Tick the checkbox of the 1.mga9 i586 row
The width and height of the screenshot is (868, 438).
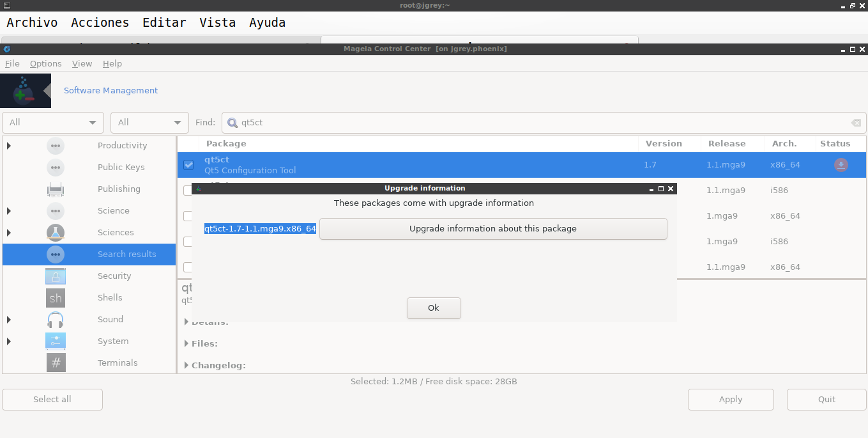click(x=187, y=242)
